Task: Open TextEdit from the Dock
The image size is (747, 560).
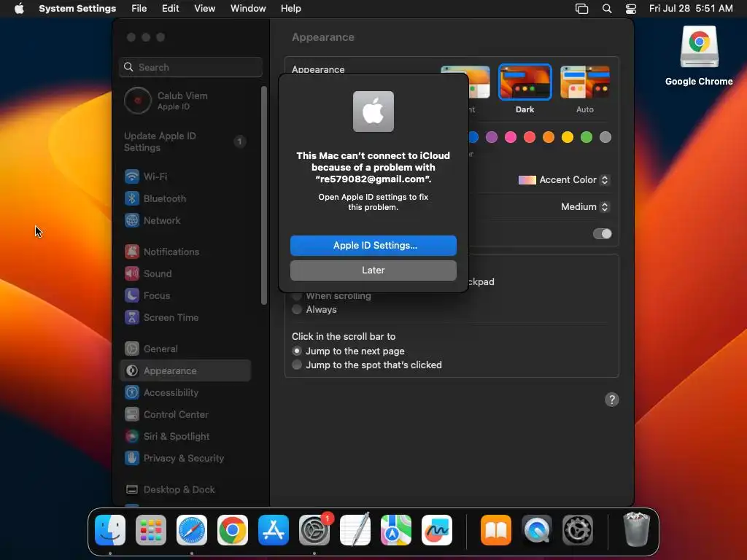Action: [355, 530]
